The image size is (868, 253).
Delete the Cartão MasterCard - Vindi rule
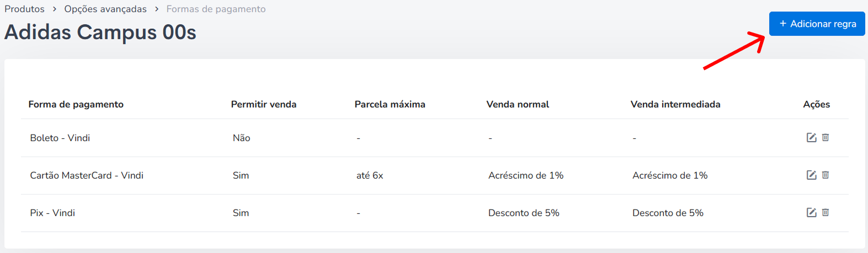coord(826,175)
